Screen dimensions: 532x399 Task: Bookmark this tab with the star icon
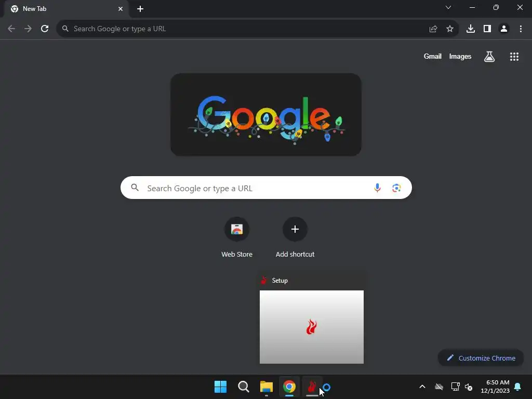click(x=449, y=29)
